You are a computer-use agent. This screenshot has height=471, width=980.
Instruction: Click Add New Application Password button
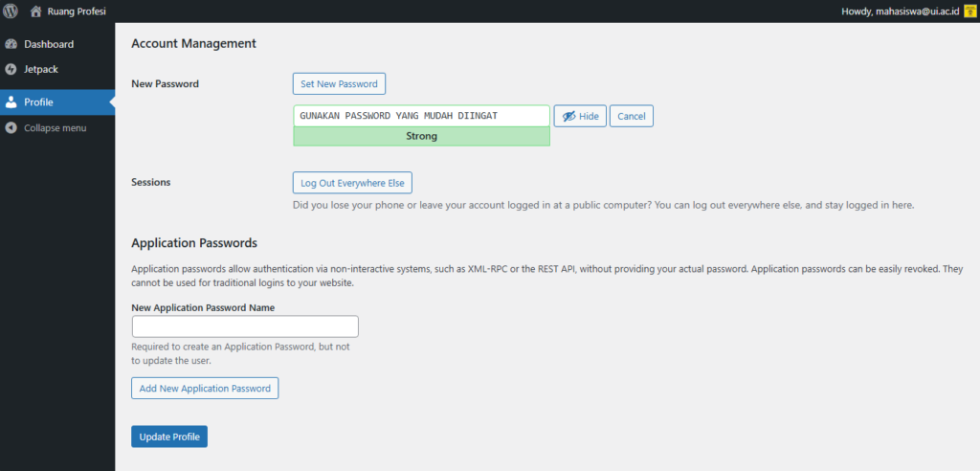pyautogui.click(x=205, y=389)
